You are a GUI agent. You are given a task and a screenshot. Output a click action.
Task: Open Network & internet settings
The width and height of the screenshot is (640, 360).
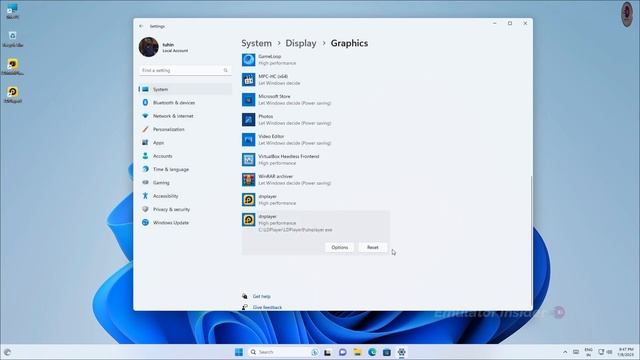[185, 116]
